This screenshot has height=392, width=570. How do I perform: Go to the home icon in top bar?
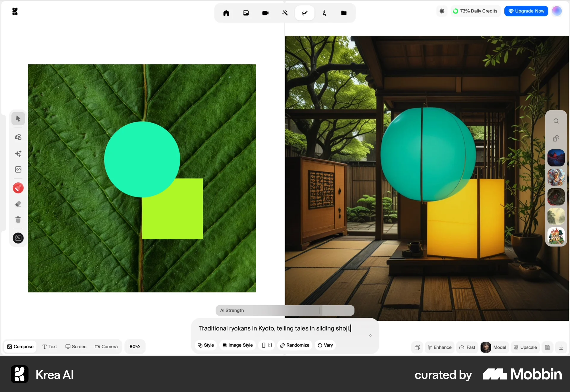pyautogui.click(x=226, y=13)
